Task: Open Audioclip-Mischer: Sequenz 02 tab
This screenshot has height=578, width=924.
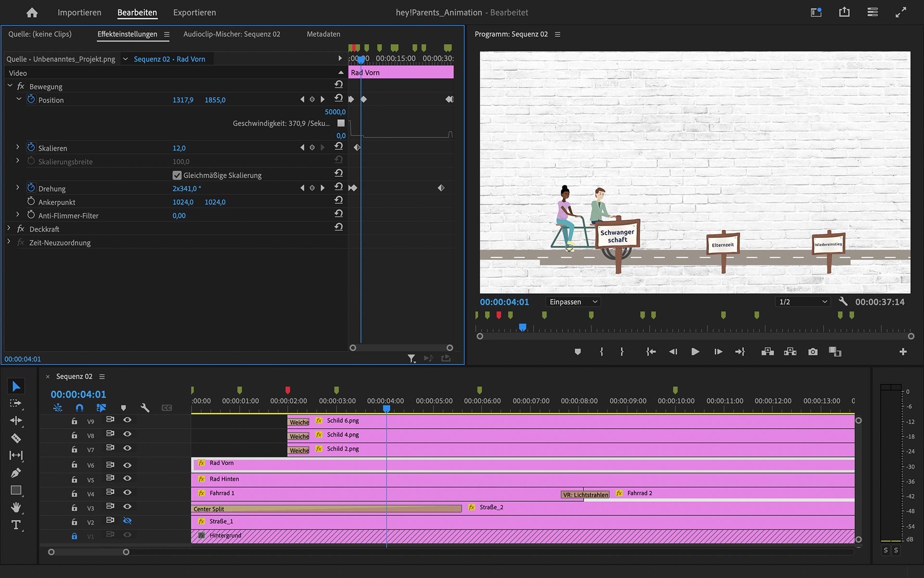Action: coord(231,34)
